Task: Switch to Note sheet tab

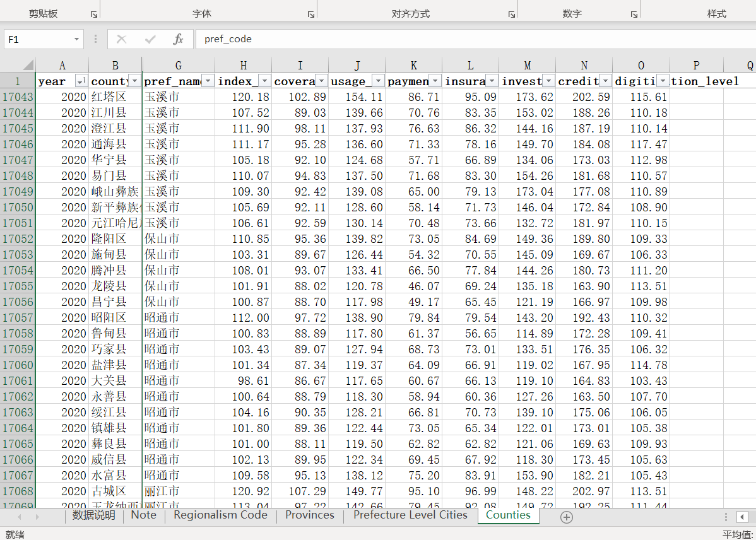Action: click(144, 515)
